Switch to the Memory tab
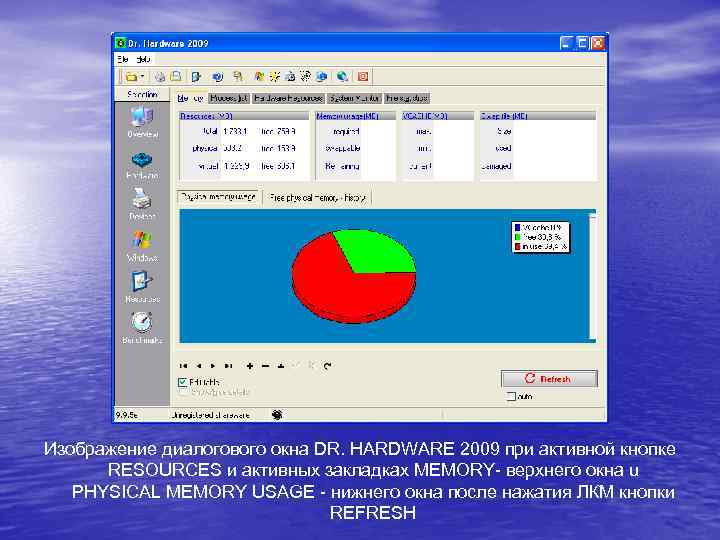 [190, 98]
